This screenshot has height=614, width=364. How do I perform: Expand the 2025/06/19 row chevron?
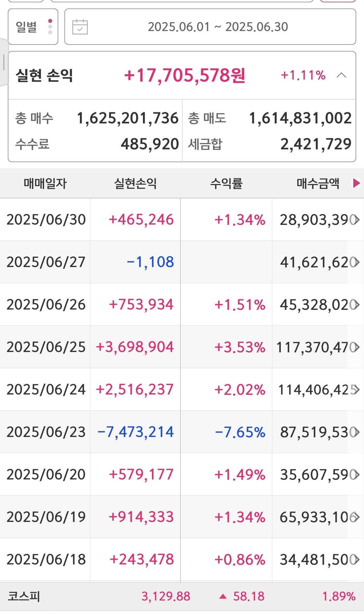pos(356,517)
